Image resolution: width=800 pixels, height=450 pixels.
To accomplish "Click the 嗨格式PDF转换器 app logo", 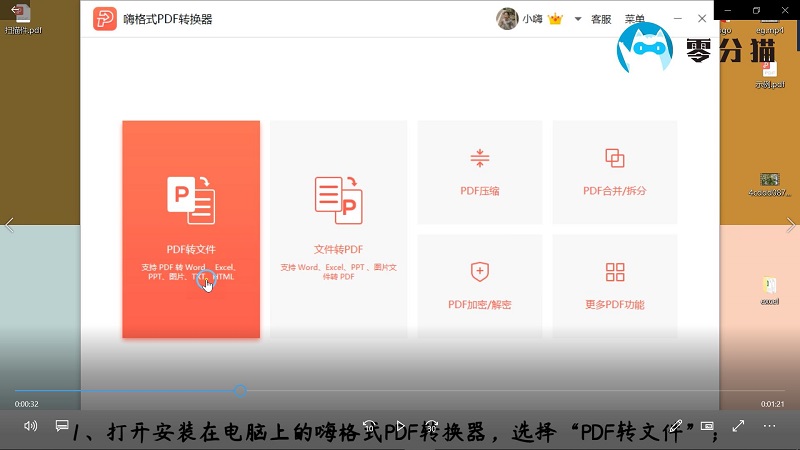I will pyautogui.click(x=105, y=19).
